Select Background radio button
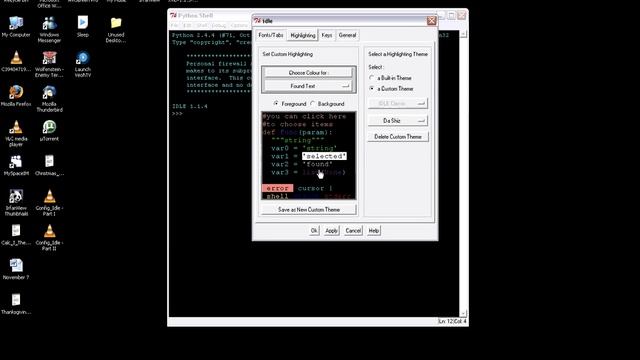 (x=313, y=104)
